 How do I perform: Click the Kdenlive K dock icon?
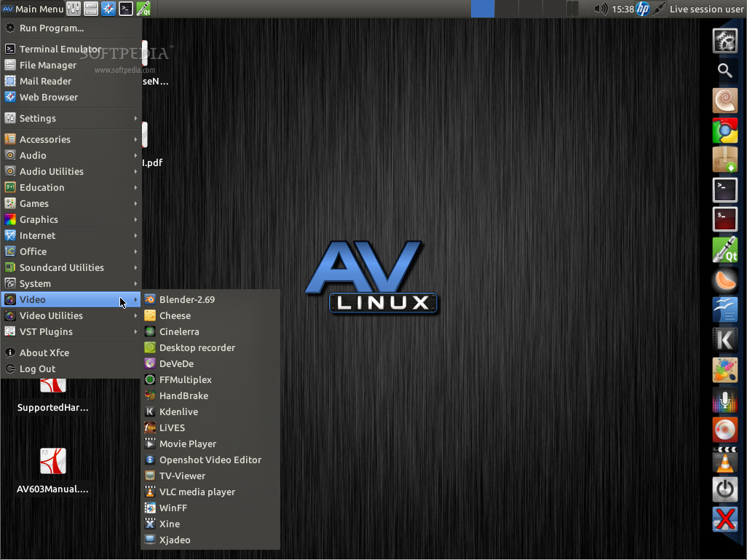tap(725, 340)
